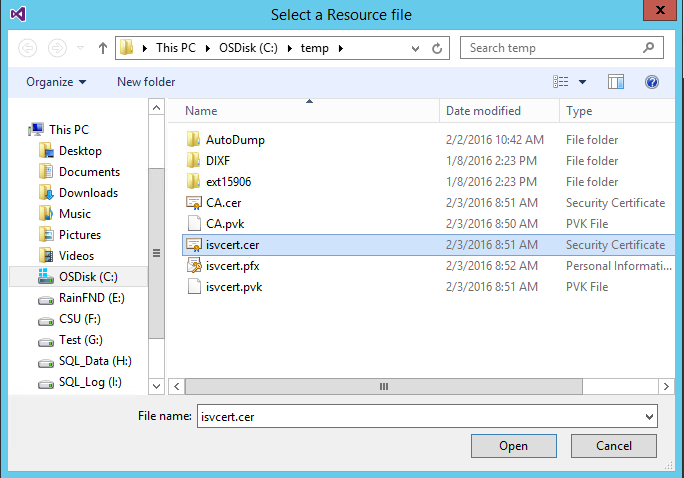684x478 pixels.
Task: Expand chevron after temp in breadcrumb
Action: tap(341, 48)
